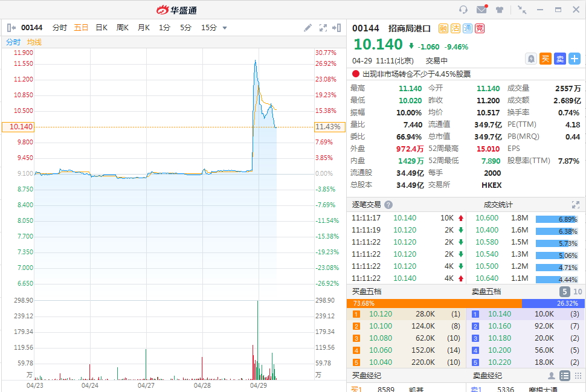Switch to 分时 chart tab
Screen dimensions: 586x392
[59, 28]
